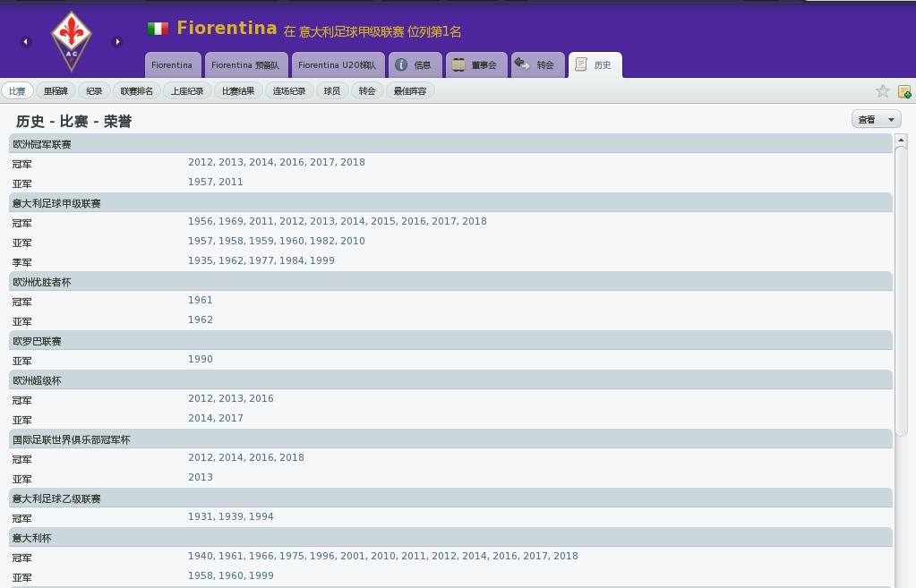Image resolution: width=916 pixels, height=588 pixels.
Task: Click the board icon on 董事会 tab
Action: pos(458,64)
